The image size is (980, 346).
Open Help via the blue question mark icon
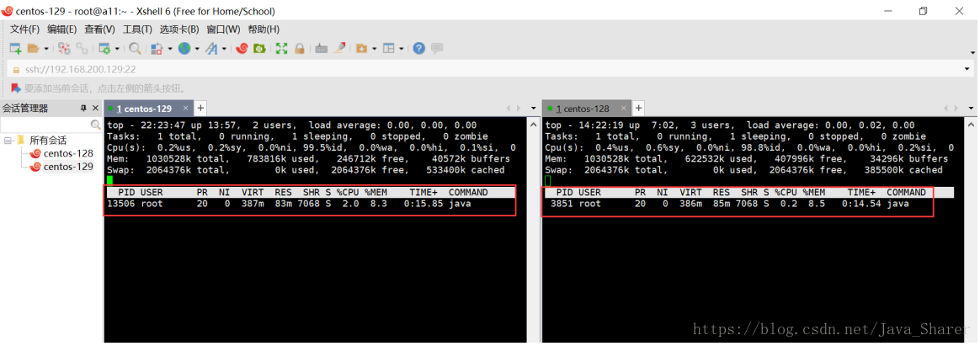(x=418, y=48)
